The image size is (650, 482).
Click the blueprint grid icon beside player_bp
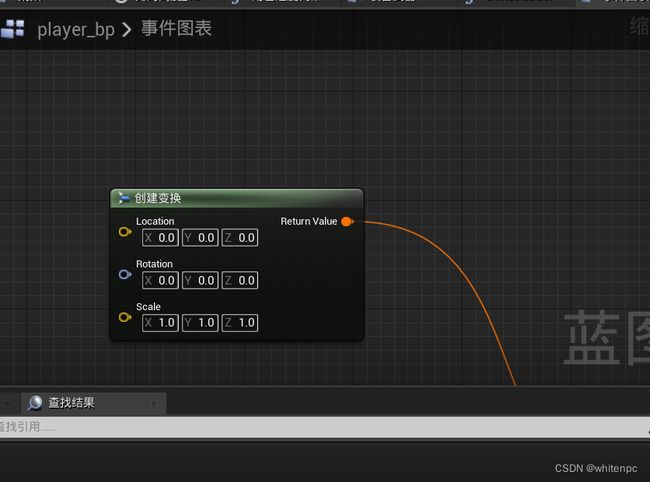pos(12,29)
